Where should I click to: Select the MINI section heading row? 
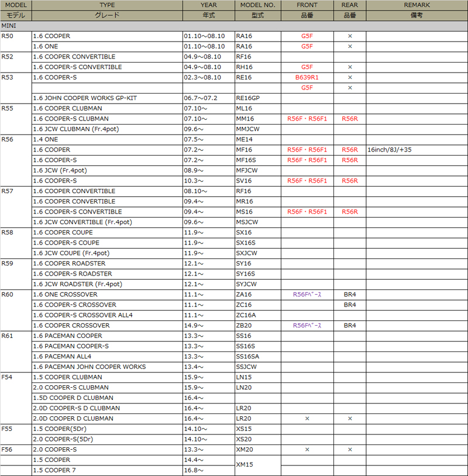coord(234,26)
